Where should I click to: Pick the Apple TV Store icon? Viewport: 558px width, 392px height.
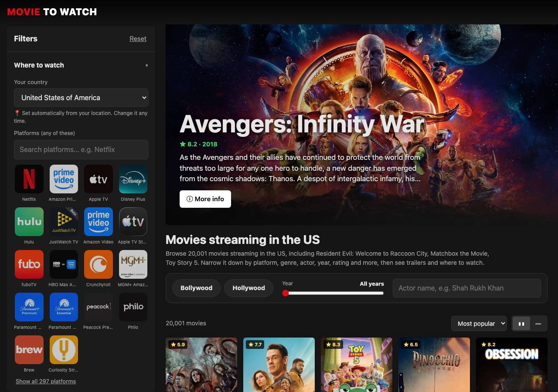click(133, 222)
